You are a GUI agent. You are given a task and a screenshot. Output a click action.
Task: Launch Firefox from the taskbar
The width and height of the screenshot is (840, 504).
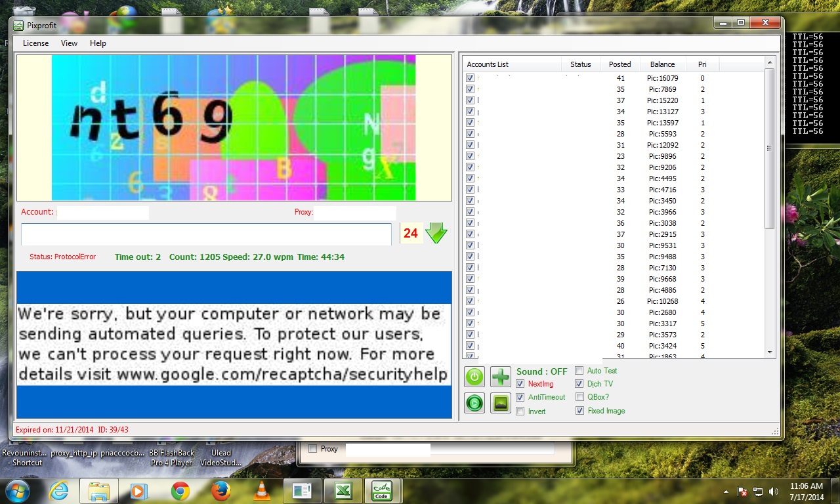221,491
